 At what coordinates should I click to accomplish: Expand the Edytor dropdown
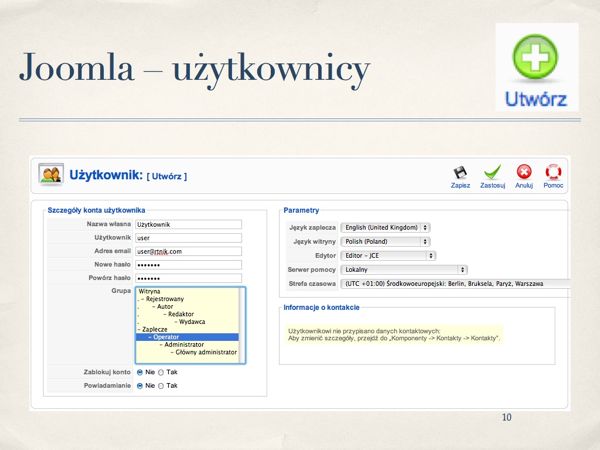point(386,255)
